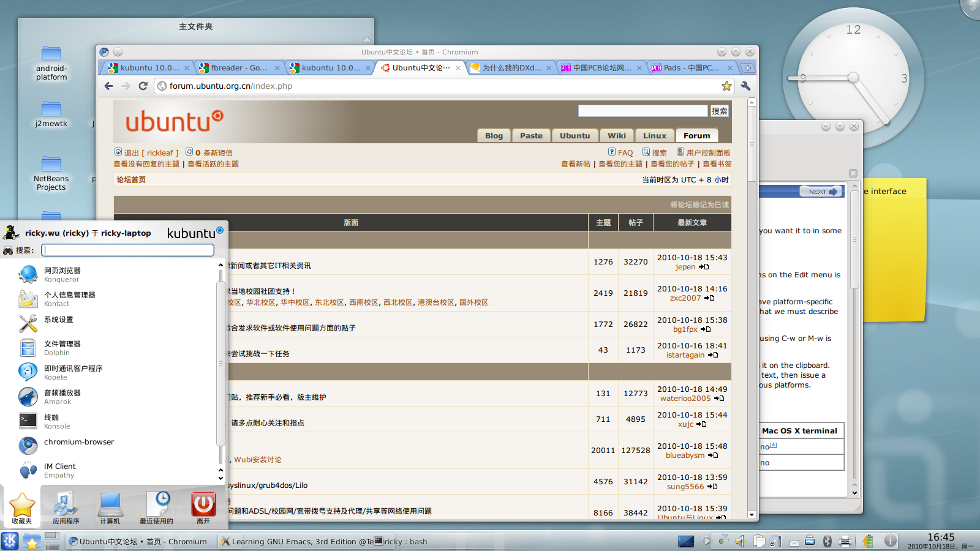Screen dimensions: 980x551
Task: Open Chromium wrench settings menu
Action: click(745, 86)
